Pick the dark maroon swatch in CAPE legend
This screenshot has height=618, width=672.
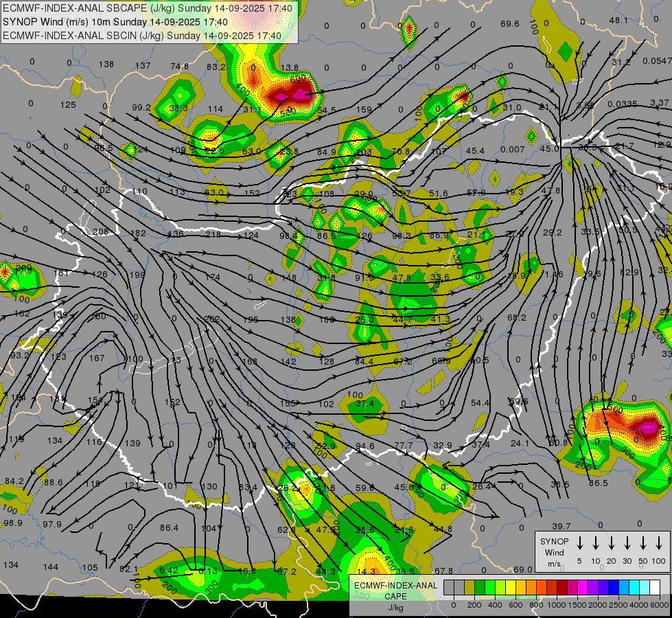[562, 587]
